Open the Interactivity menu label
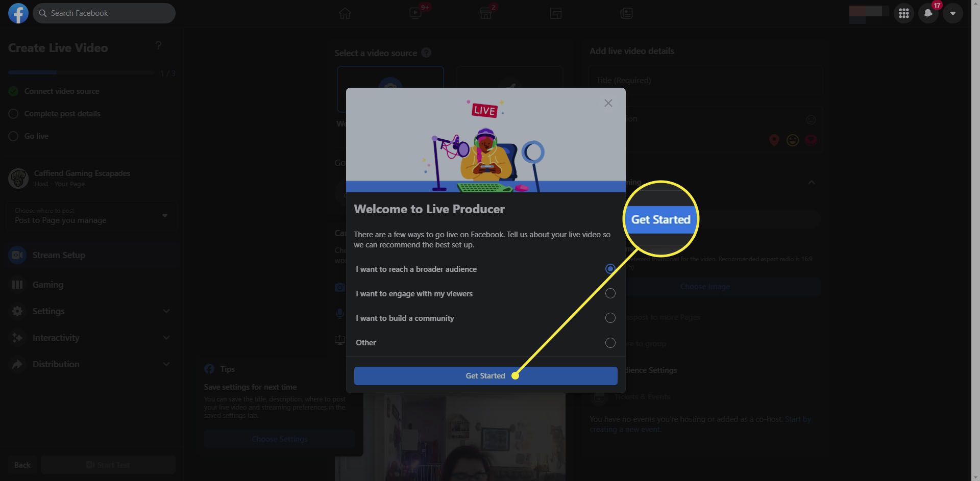This screenshot has width=980, height=481. tap(56, 338)
